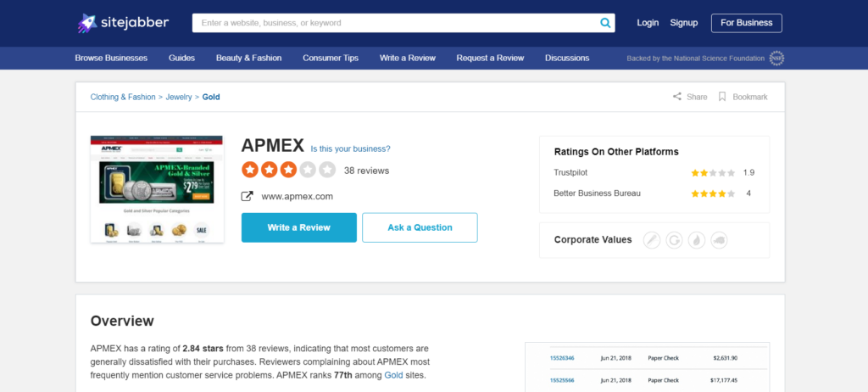868x392 pixels.
Task: Open the Signup page
Action: (x=684, y=23)
